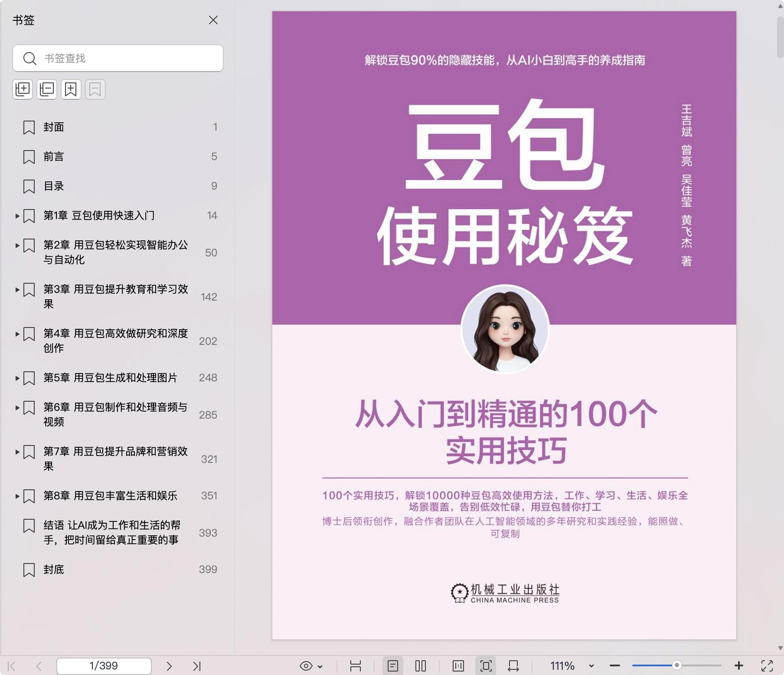
Task: Enter full screen mode icon
Action: click(x=767, y=666)
